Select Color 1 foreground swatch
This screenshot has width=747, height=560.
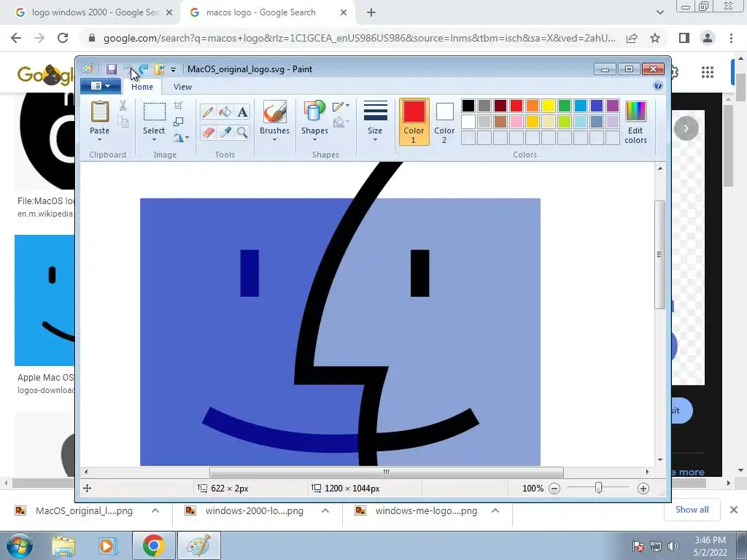tap(414, 122)
